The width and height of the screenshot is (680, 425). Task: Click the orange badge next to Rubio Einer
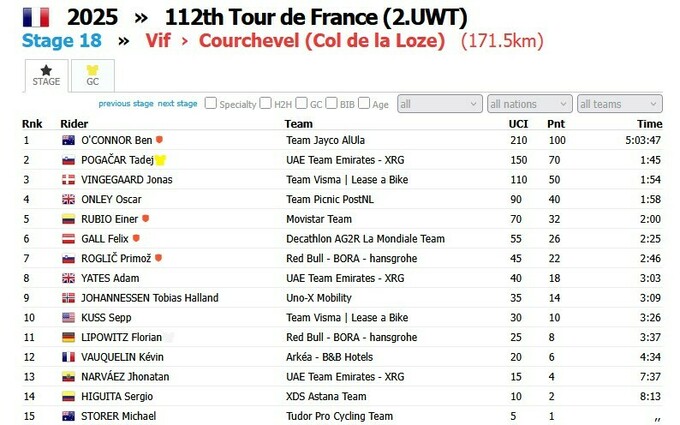click(146, 219)
